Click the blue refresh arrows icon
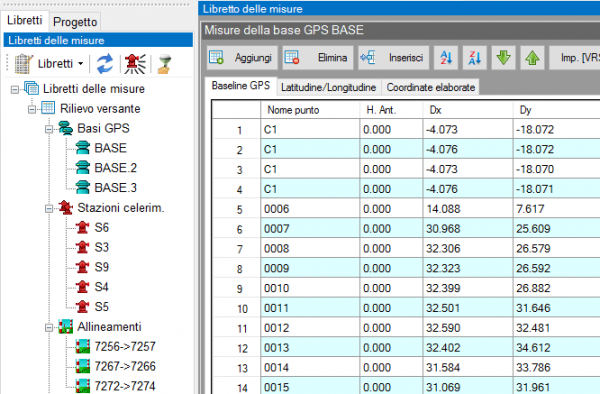This screenshot has width=600, height=394. click(x=105, y=63)
